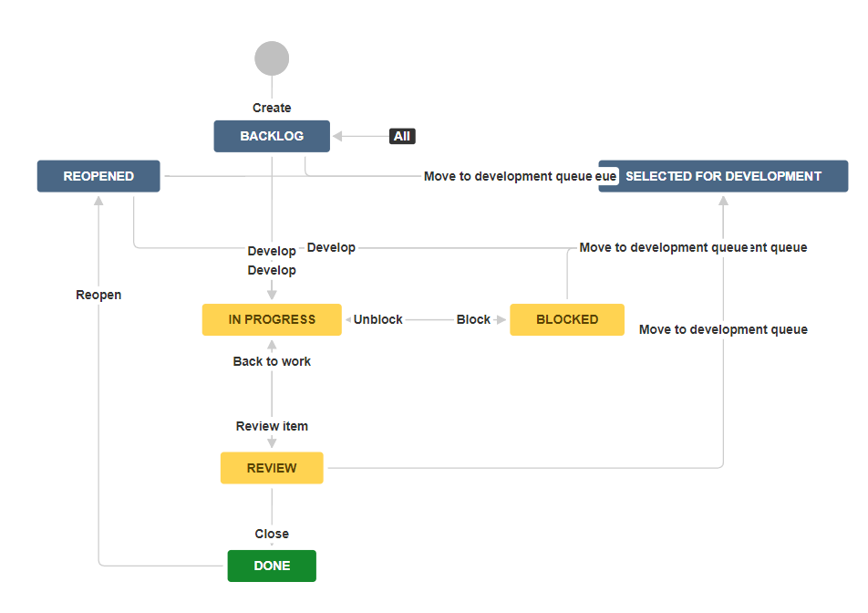Click the Unblock transition label
Screen dimensions: 868x613
click(378, 319)
